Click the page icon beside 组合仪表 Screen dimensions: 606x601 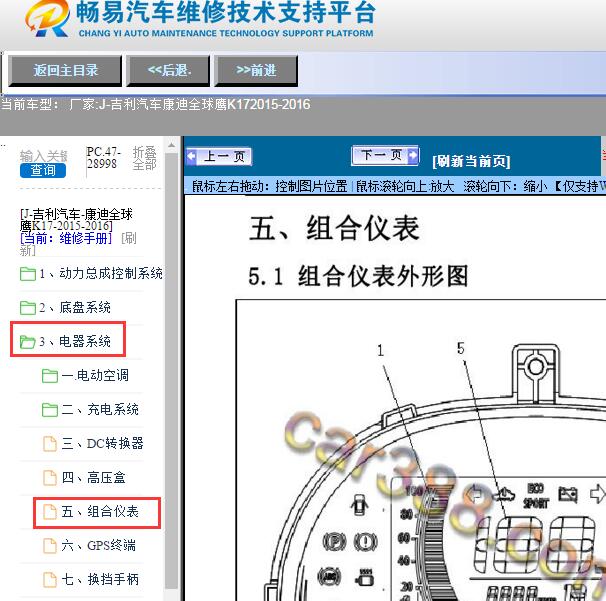[49, 512]
